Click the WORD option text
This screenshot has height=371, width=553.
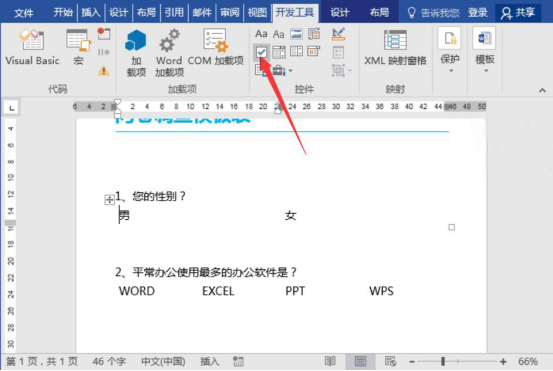[137, 291]
